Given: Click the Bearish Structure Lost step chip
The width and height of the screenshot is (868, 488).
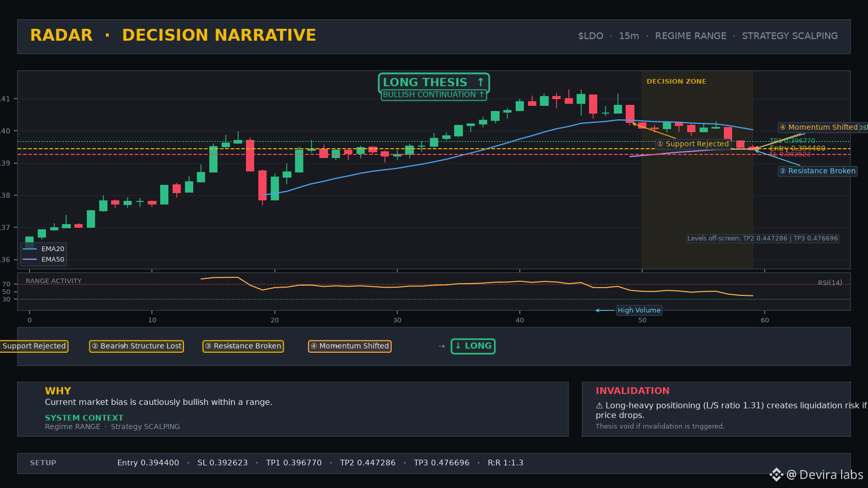Looking at the screenshot, I should (136, 346).
